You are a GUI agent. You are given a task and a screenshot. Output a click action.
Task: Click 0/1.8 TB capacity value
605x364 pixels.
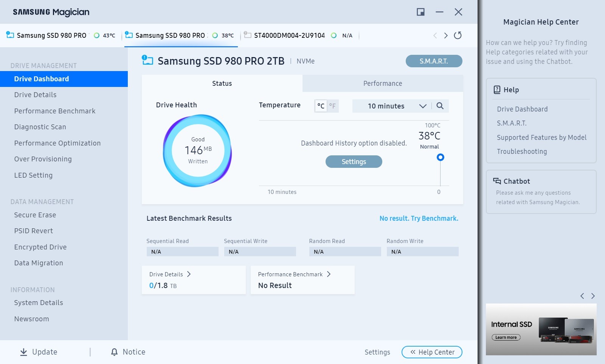tap(163, 286)
